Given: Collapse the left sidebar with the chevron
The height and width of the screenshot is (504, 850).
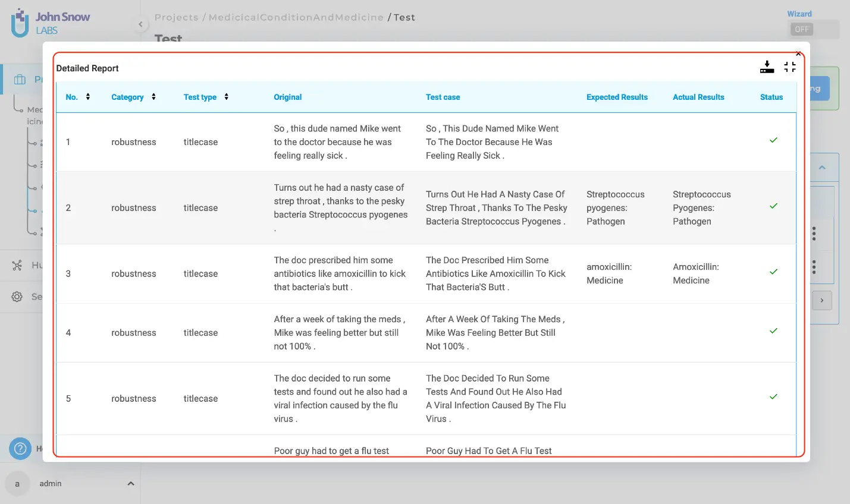Looking at the screenshot, I should [x=140, y=24].
